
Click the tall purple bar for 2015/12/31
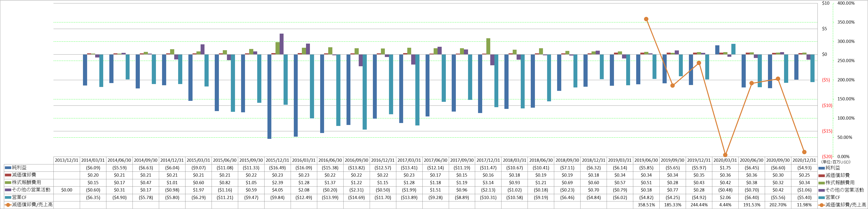pos(282,44)
